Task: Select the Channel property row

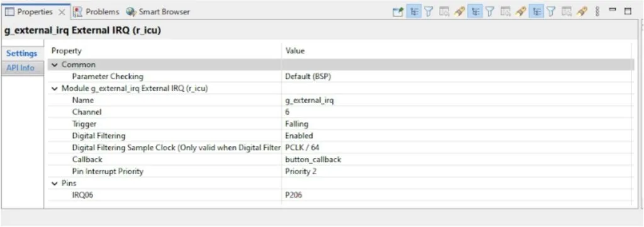Action: click(340, 112)
